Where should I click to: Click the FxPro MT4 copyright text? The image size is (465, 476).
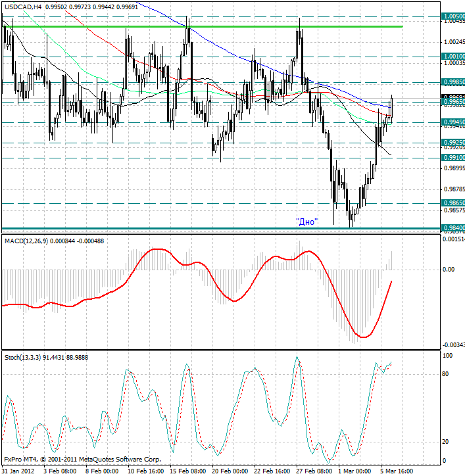[x=82, y=460]
